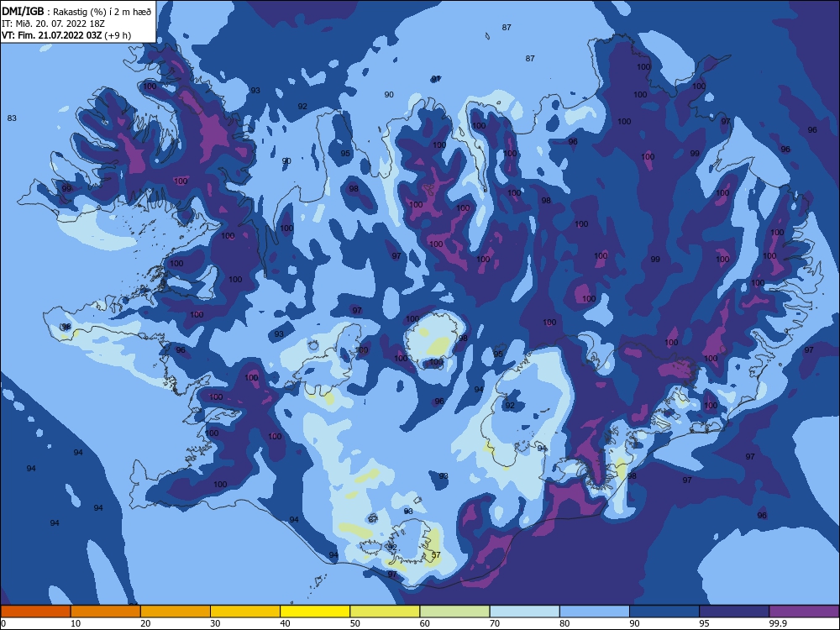Pick the amber 20–30 legend color segment
Viewport: 840px width, 630px height.
176,612
